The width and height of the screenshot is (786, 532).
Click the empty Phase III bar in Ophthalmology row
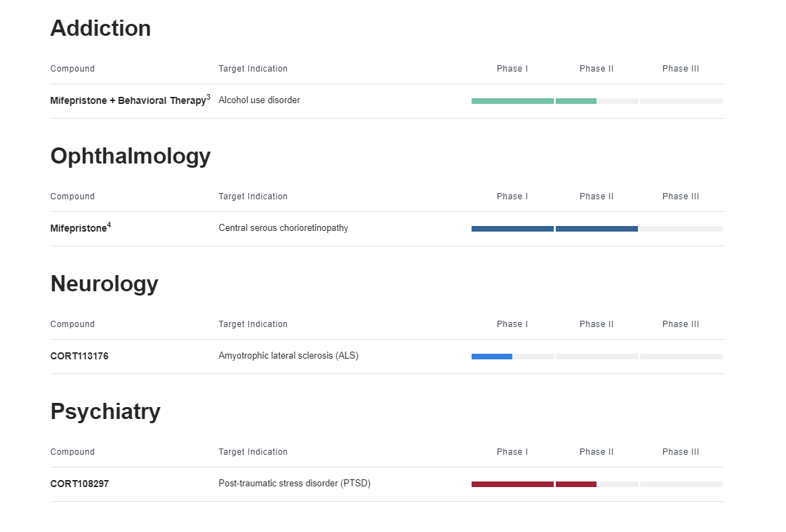click(681, 229)
